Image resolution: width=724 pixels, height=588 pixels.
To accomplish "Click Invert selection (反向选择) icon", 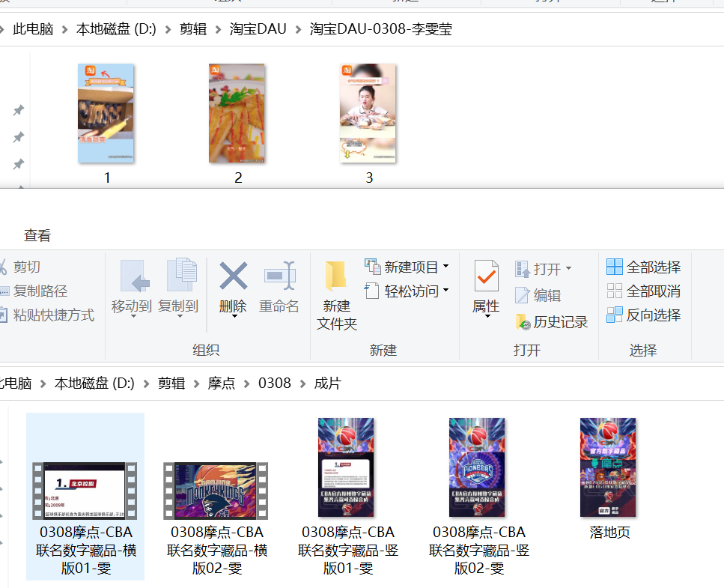I will 614,315.
